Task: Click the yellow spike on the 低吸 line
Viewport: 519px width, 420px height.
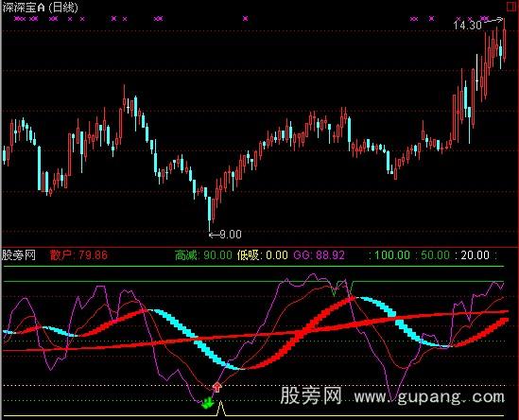Action: [221, 408]
